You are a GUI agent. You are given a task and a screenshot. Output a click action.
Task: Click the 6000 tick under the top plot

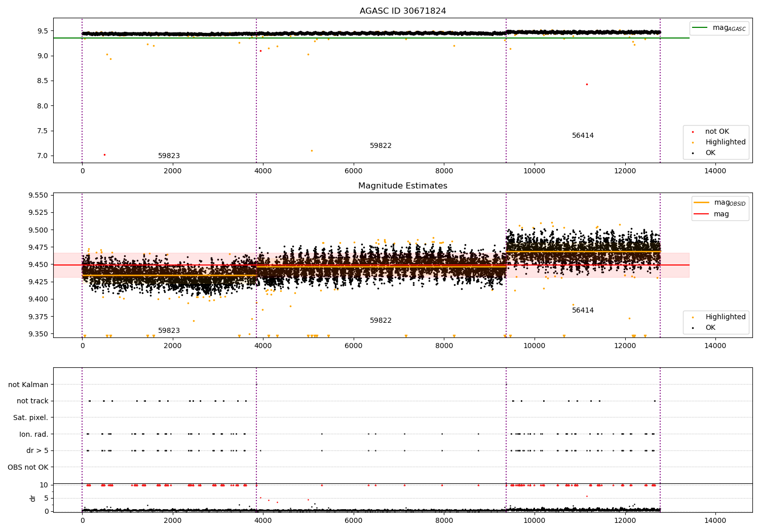point(354,171)
